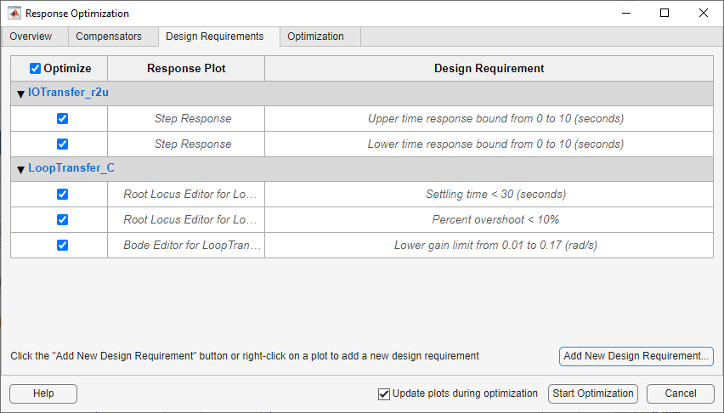Toggle Update plots during optimization checkbox
The width and height of the screenshot is (724, 413).
pyautogui.click(x=384, y=394)
